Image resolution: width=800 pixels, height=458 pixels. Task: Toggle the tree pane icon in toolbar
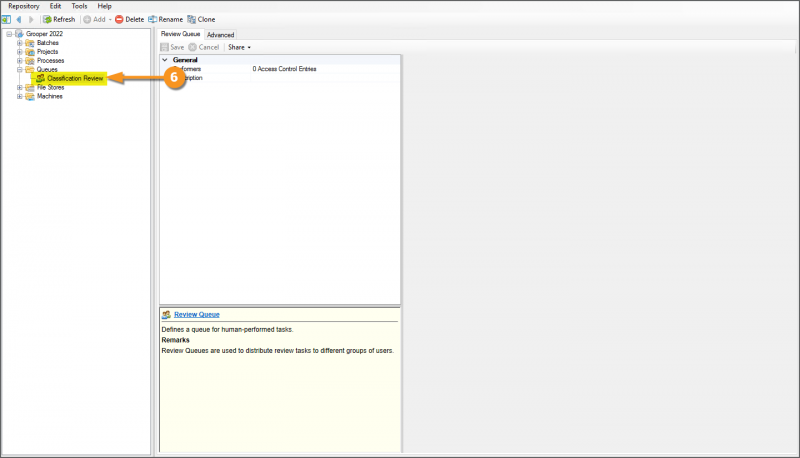click(6, 19)
